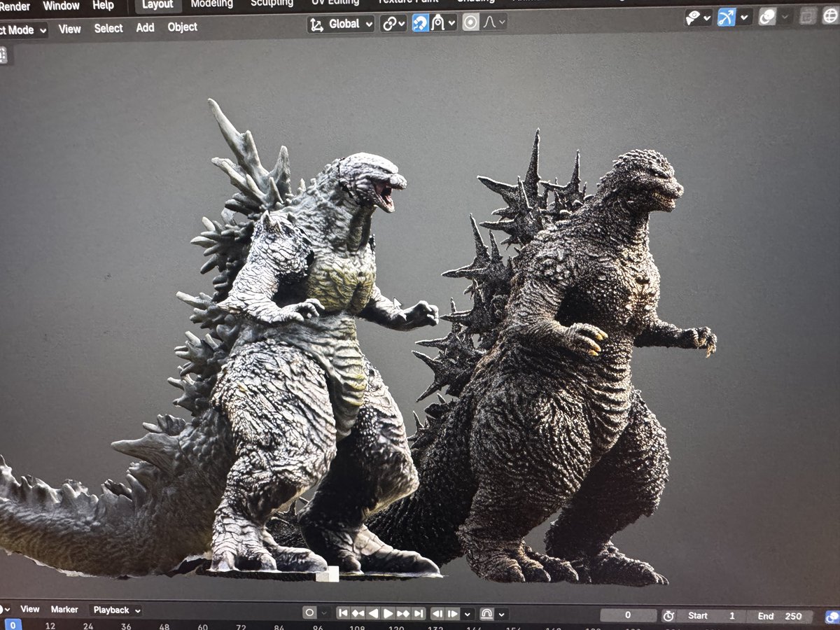This screenshot has width=840, height=630.
Task: Toggle the preview range clock icon
Action: pyautogui.click(x=668, y=615)
